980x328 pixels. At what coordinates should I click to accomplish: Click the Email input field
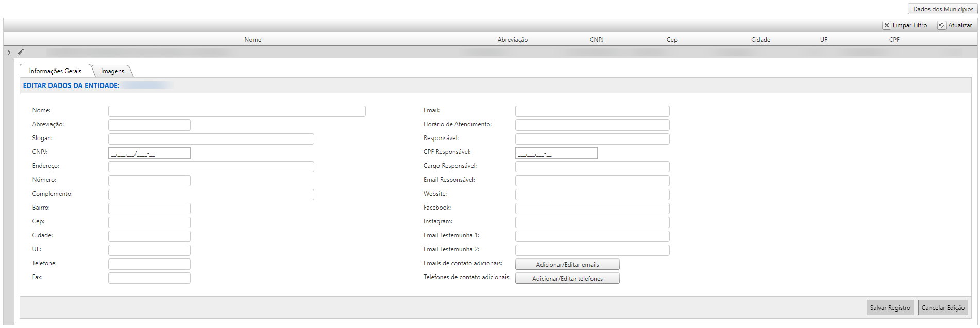(592, 111)
